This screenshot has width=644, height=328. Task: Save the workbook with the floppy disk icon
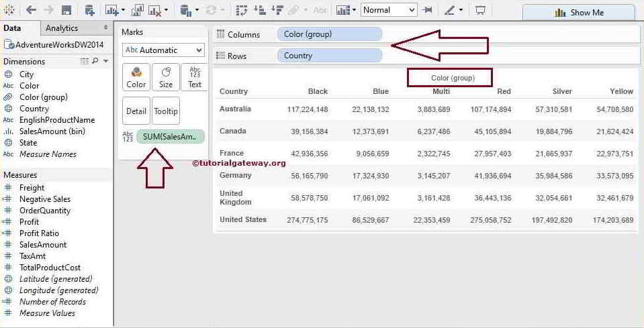point(66,10)
